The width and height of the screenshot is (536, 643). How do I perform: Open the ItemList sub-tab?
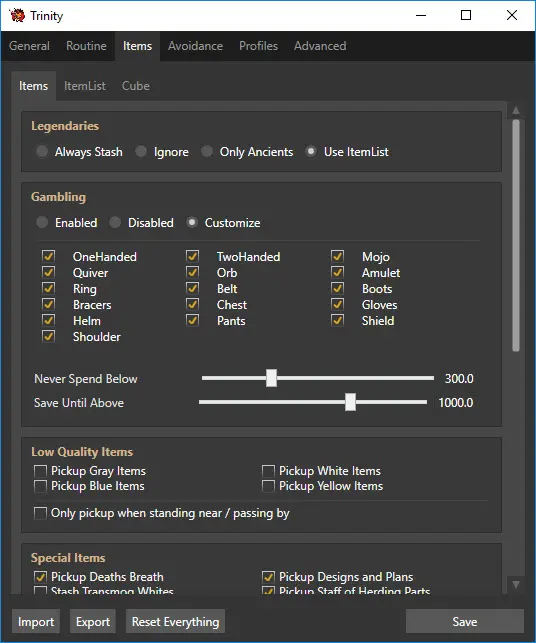(x=85, y=86)
